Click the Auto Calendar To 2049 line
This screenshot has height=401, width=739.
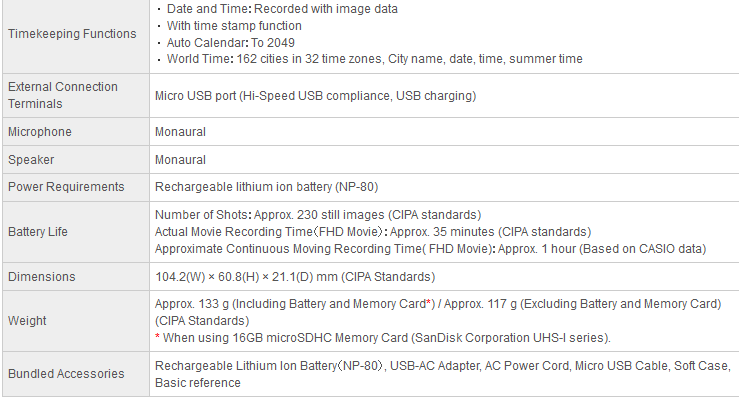coord(226,43)
